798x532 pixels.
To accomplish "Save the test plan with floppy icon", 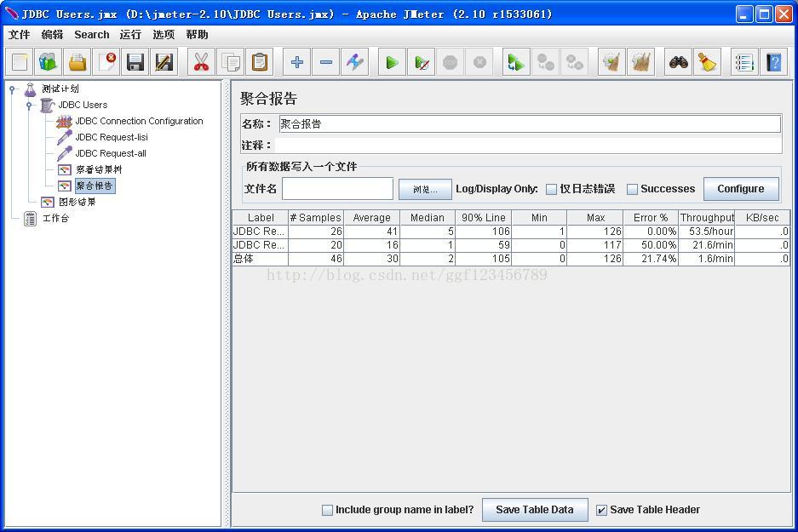I will [x=135, y=62].
